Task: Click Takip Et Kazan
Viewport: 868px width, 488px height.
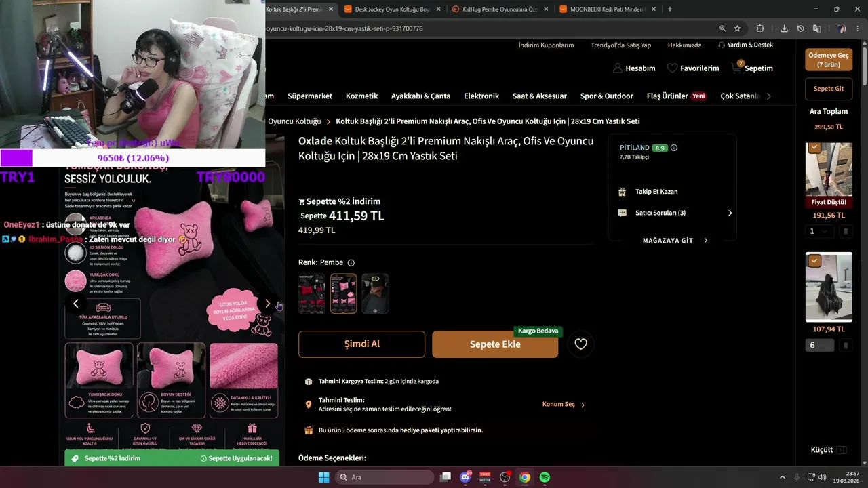Action: (x=656, y=192)
